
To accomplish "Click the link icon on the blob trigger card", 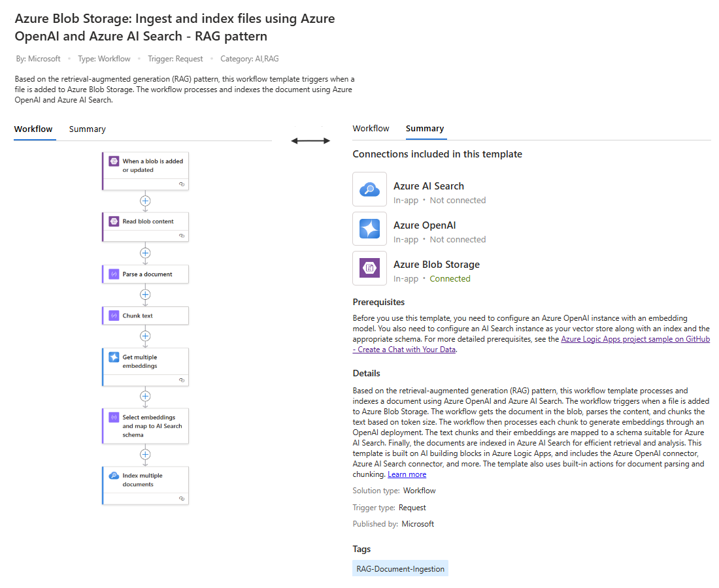I will tap(182, 184).
